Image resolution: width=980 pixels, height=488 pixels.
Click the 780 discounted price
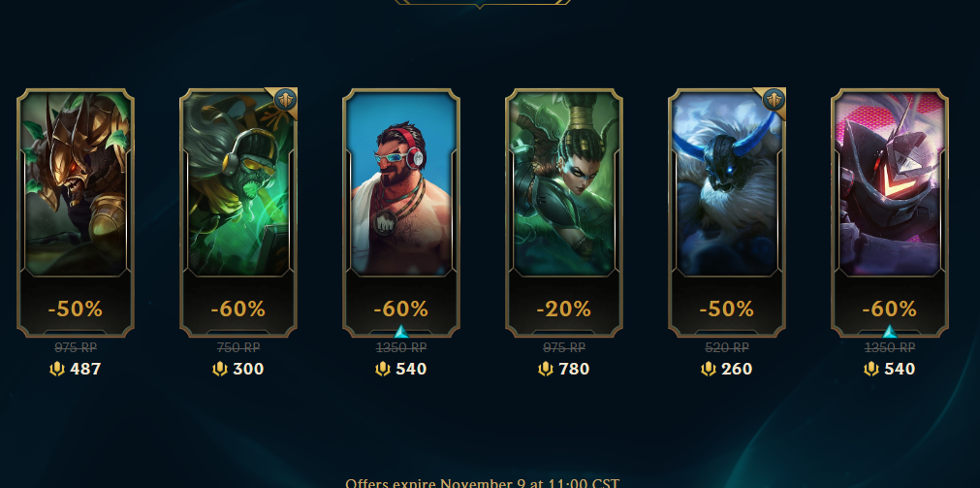574,369
